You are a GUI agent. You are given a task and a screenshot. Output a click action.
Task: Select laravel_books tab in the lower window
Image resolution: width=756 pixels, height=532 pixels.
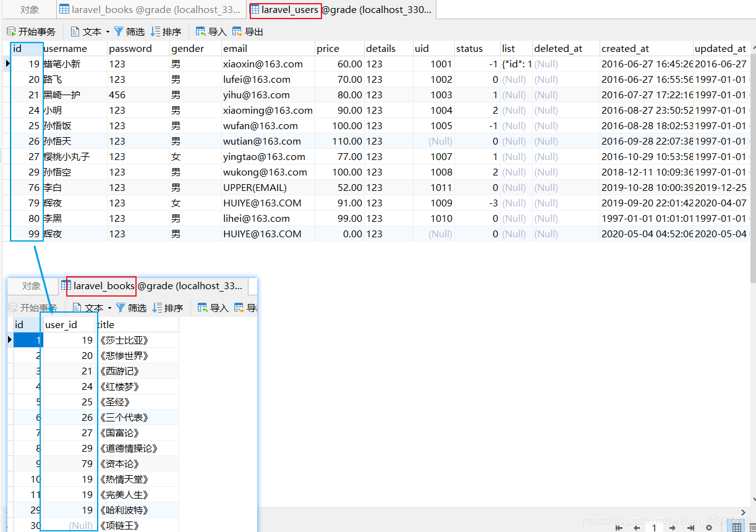click(x=152, y=285)
